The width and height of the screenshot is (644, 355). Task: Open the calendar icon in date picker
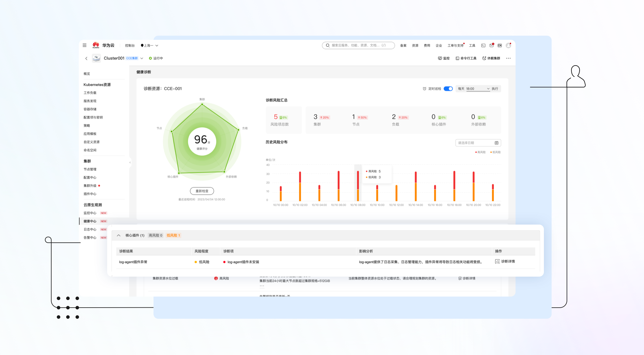496,143
